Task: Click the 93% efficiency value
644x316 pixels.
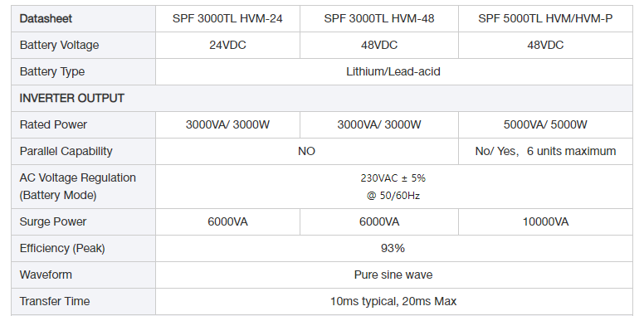Action: pyautogui.click(x=394, y=249)
